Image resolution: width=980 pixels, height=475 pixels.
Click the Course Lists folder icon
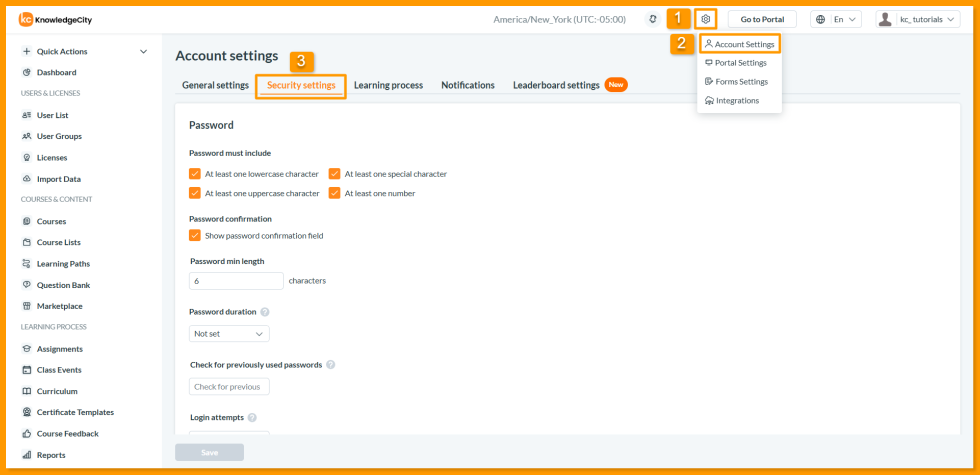coord(27,242)
